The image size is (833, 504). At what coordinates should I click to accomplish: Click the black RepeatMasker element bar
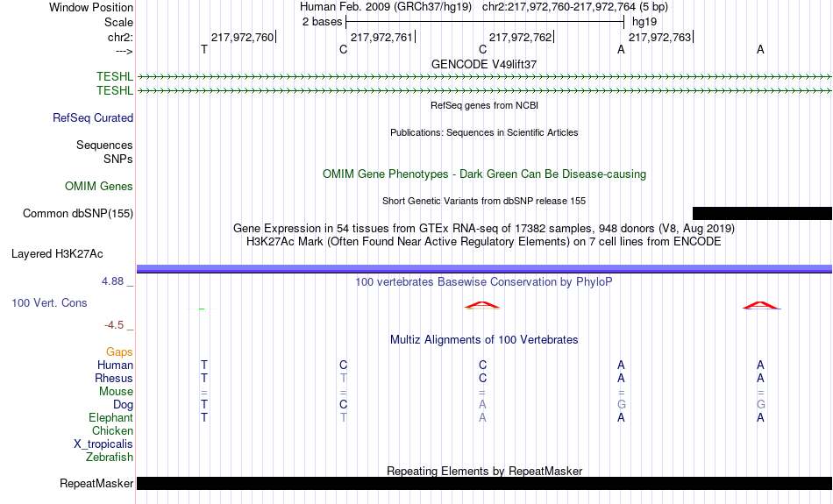tap(485, 483)
